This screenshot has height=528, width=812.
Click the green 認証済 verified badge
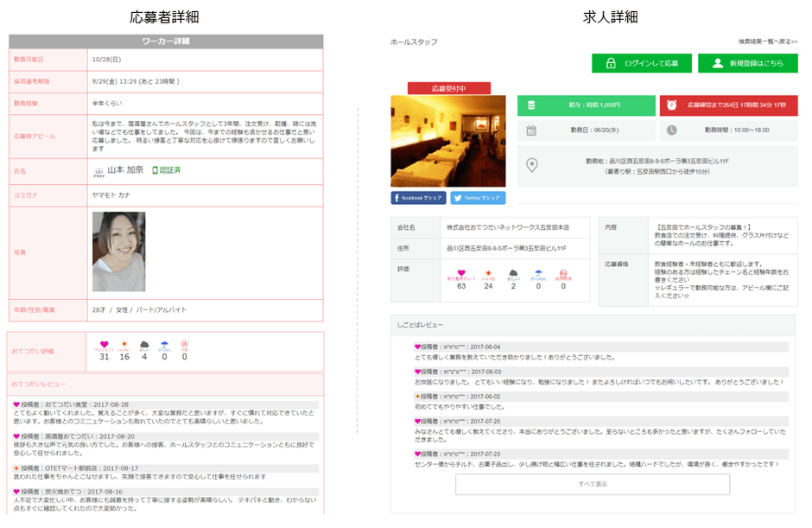(166, 170)
